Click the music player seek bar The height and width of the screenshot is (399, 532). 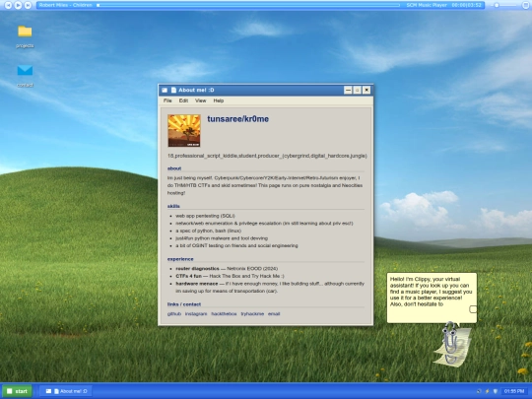[x=248, y=5]
